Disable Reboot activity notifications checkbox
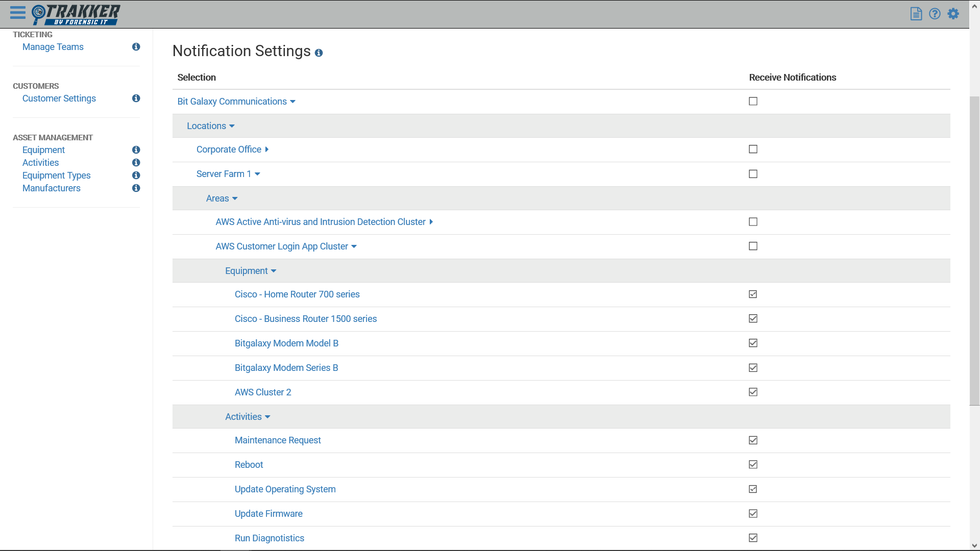This screenshot has height=551, width=980. (x=753, y=465)
